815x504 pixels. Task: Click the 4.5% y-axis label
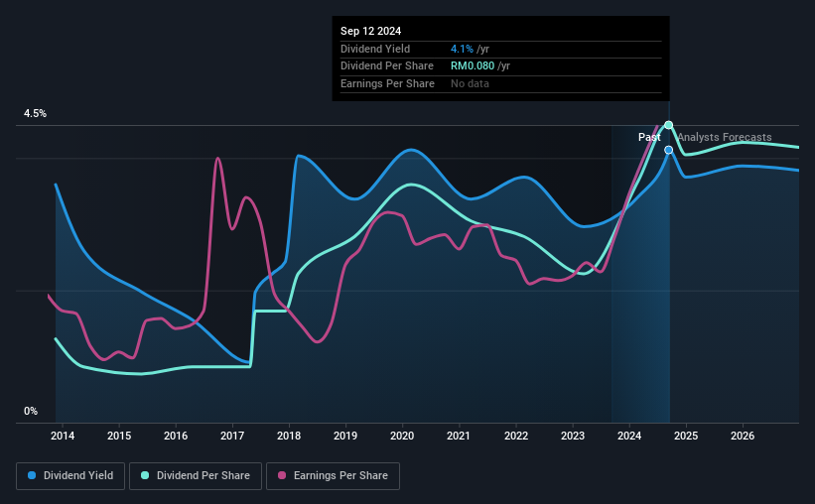tap(36, 114)
